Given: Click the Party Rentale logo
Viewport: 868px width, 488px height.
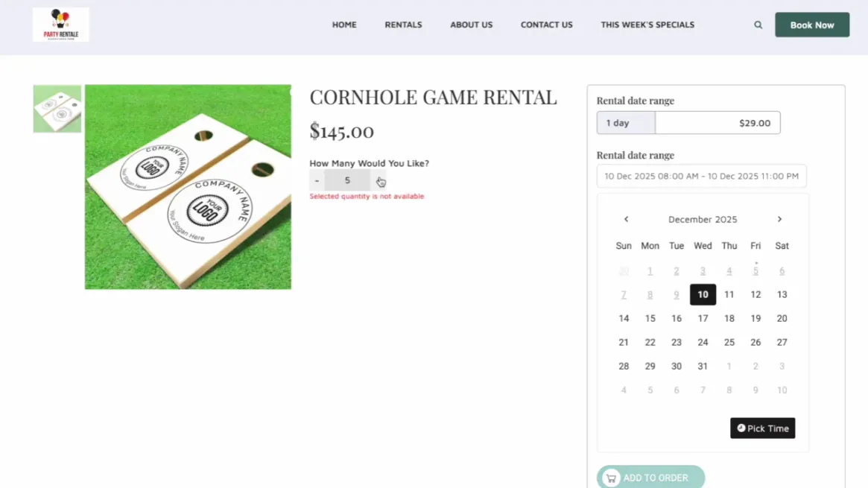Looking at the screenshot, I should 60,25.
